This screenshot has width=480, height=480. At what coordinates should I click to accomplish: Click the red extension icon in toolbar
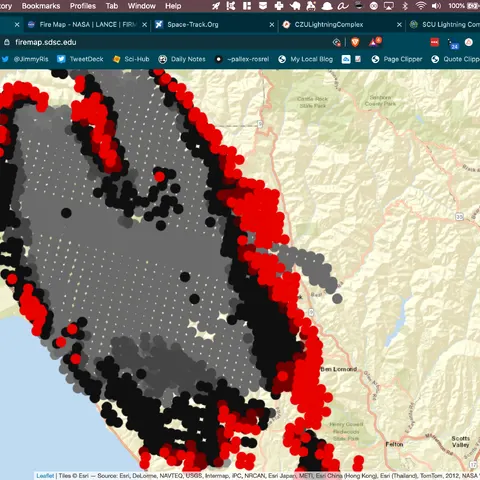pos(435,42)
